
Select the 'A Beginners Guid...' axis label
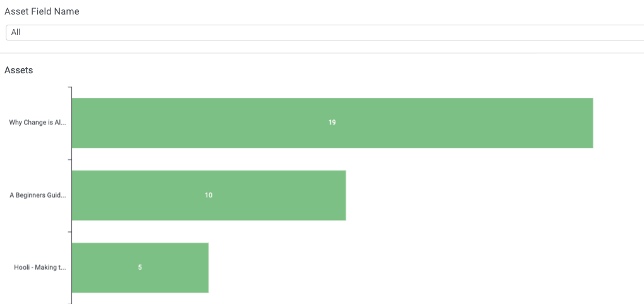point(38,195)
